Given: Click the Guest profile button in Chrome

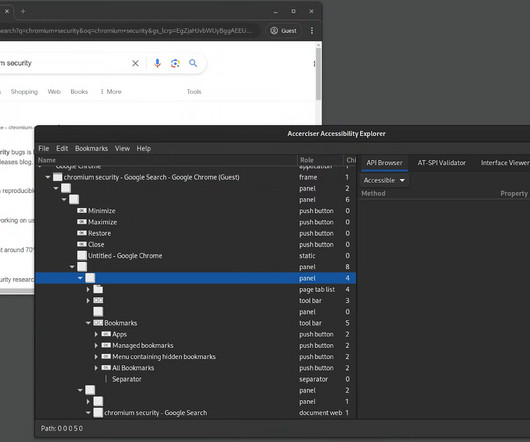Looking at the screenshot, I should tap(283, 31).
